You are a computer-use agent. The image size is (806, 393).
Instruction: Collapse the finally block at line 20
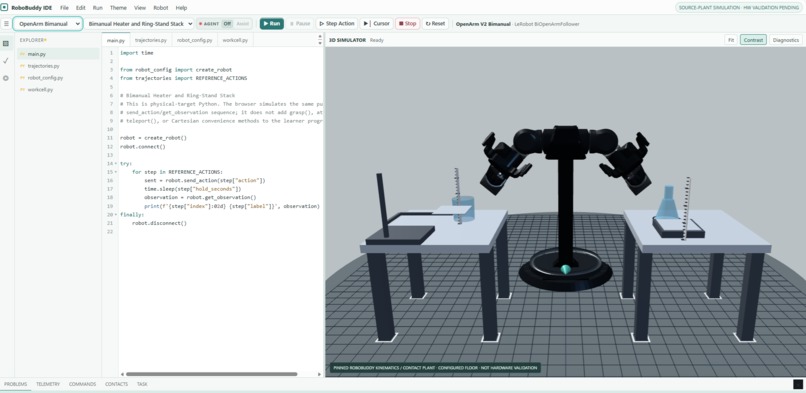pos(116,215)
